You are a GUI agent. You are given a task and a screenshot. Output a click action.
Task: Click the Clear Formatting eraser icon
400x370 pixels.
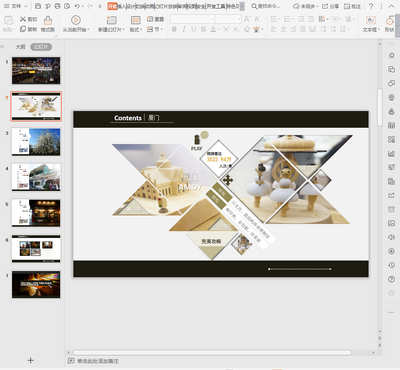(x=247, y=29)
